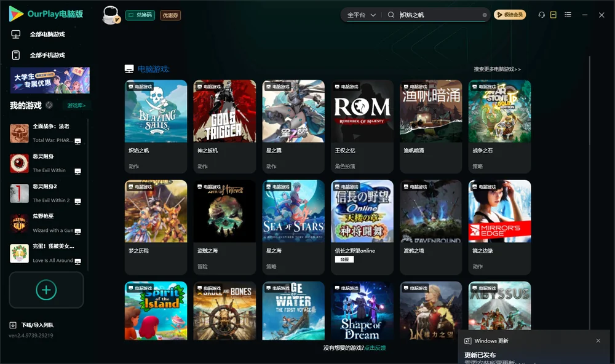
Task: Click the OurPlay logo icon
Action: pyautogui.click(x=16, y=14)
